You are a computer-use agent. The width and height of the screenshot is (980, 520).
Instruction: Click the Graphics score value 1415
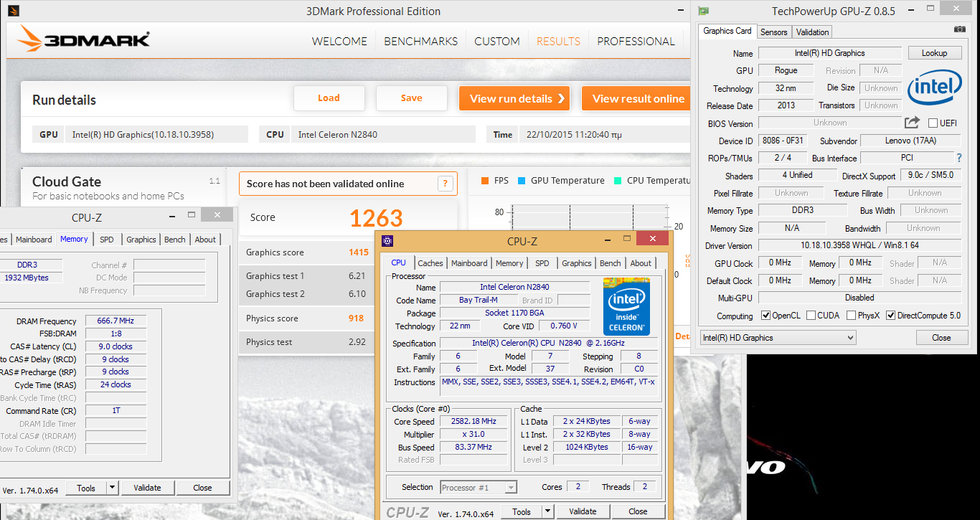click(x=359, y=252)
